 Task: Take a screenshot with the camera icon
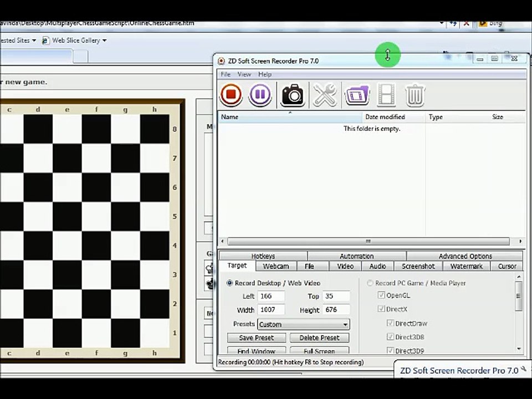pos(292,95)
